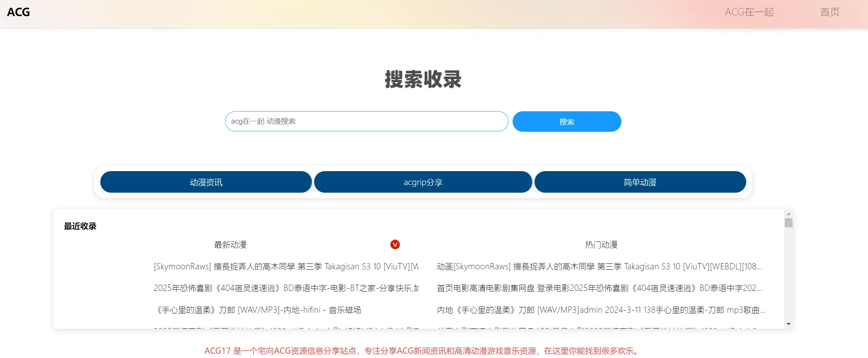Click the 最新动漫 column heading
Screen dimensions: 868x358
pyautogui.click(x=230, y=245)
